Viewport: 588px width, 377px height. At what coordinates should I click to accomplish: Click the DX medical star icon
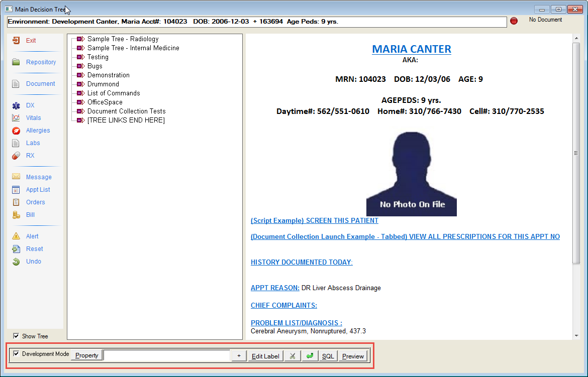[16, 105]
